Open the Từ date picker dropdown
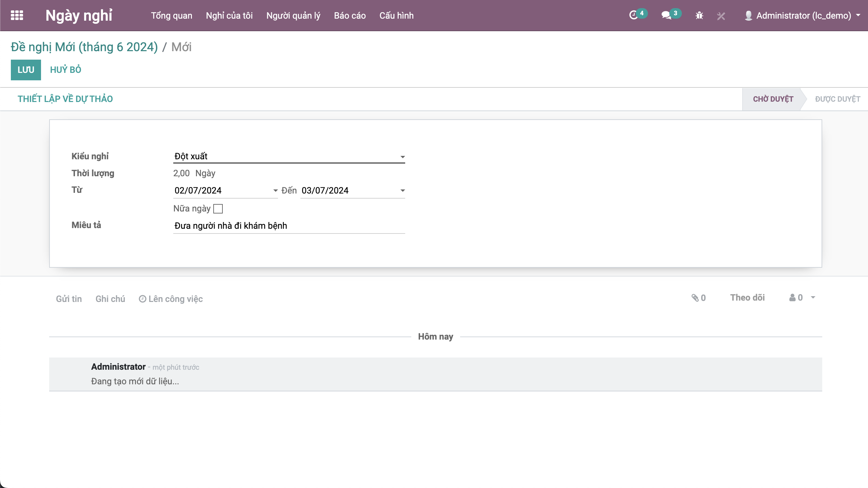Viewport: 868px width, 488px height. [275, 191]
